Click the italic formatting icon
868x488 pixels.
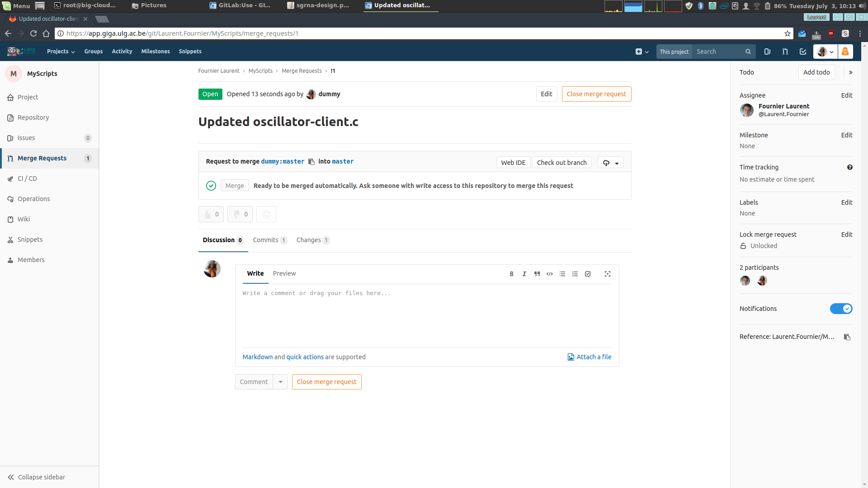pyautogui.click(x=524, y=274)
